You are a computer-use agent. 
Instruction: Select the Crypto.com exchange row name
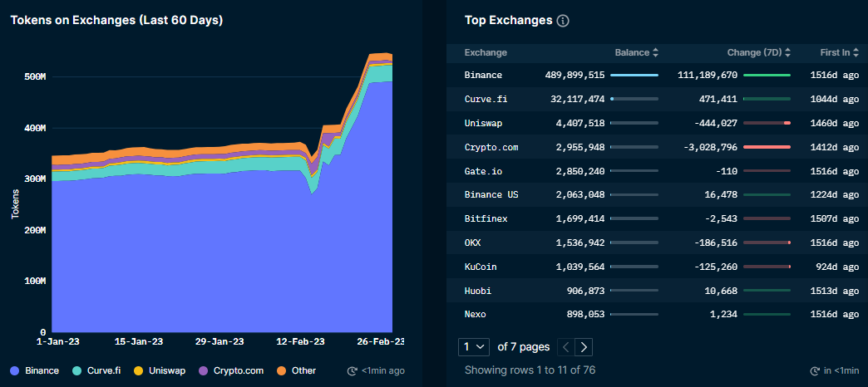(x=491, y=148)
